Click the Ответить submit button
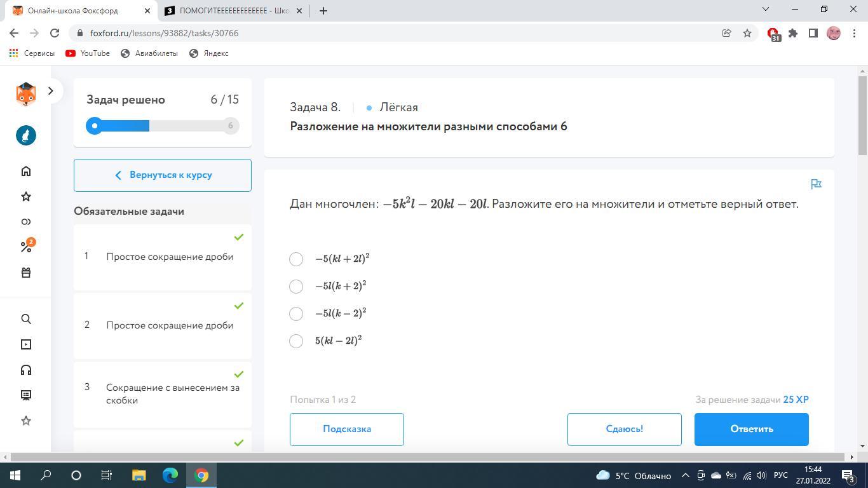Screen dimensions: 868x488 [751, 429]
